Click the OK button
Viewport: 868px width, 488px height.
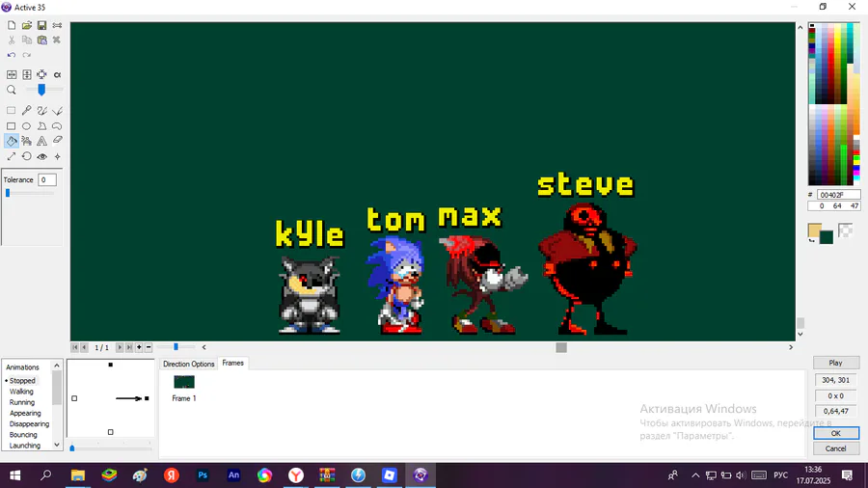pos(836,433)
